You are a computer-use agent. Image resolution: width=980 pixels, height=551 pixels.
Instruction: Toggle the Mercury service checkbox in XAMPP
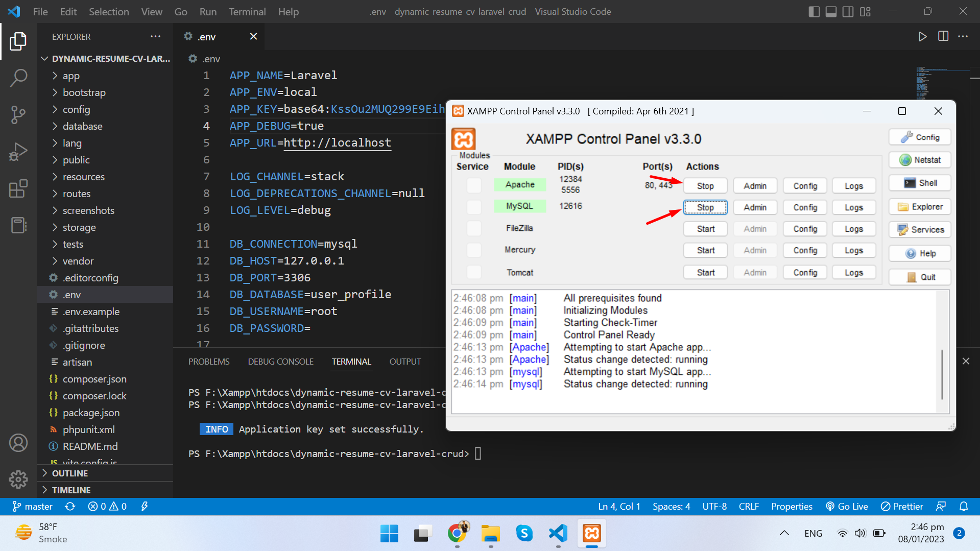(x=474, y=250)
